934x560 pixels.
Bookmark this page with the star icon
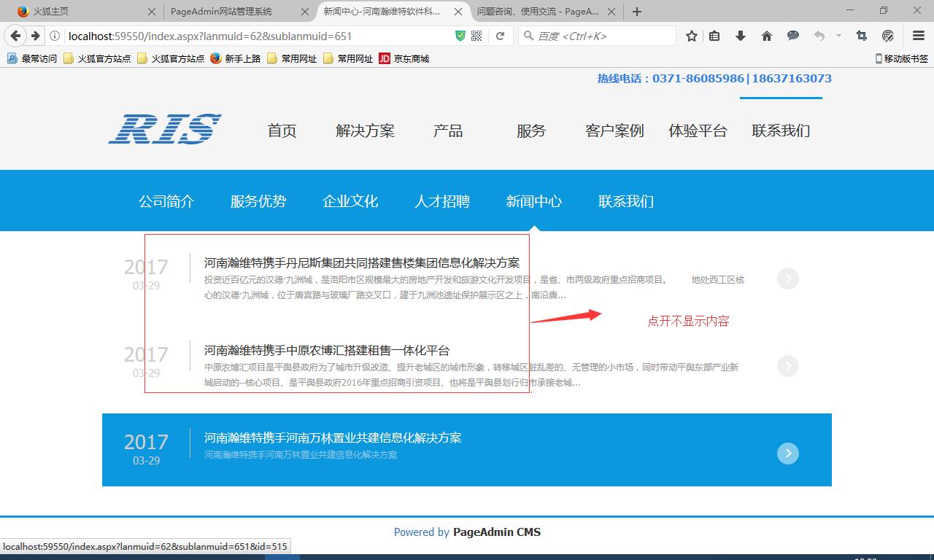[691, 36]
